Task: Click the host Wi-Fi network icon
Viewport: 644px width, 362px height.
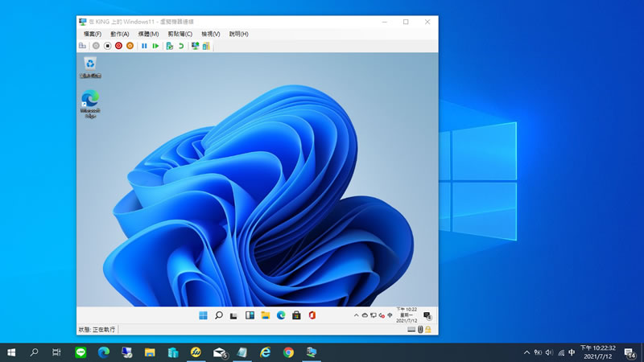Action: [x=561, y=352]
